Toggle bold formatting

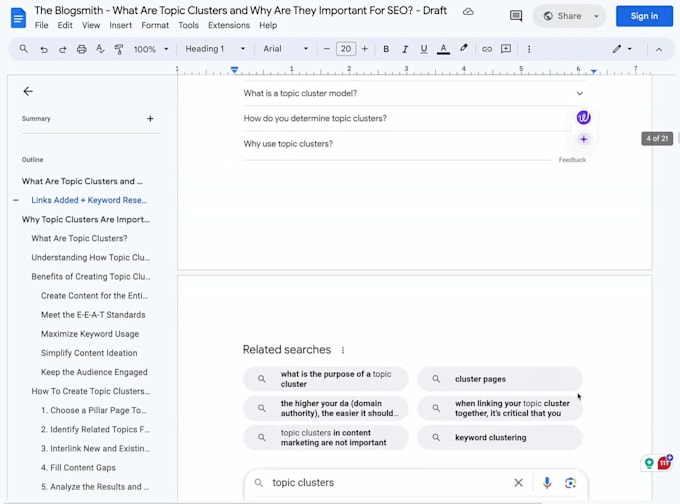pyautogui.click(x=386, y=49)
